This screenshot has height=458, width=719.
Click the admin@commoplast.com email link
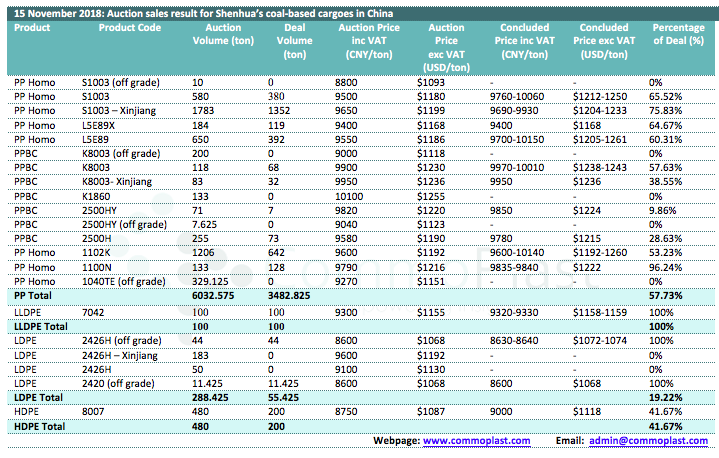(648, 440)
